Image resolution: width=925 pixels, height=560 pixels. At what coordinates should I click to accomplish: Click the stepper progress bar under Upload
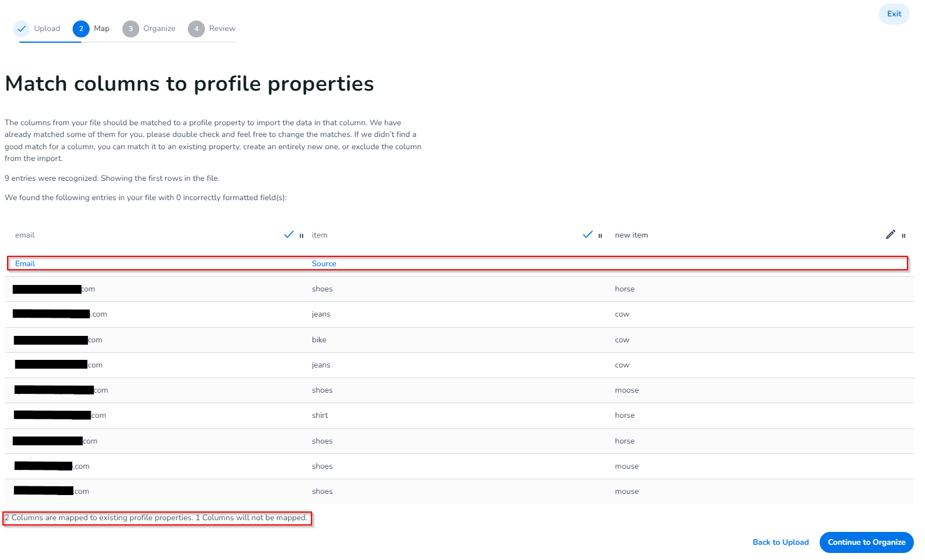(50, 42)
